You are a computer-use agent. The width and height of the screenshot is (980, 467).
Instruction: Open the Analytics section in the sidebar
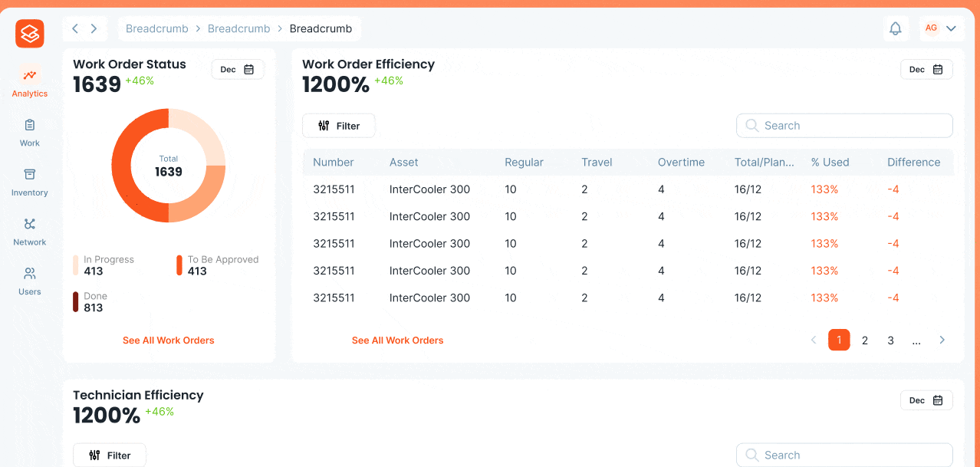pyautogui.click(x=29, y=82)
